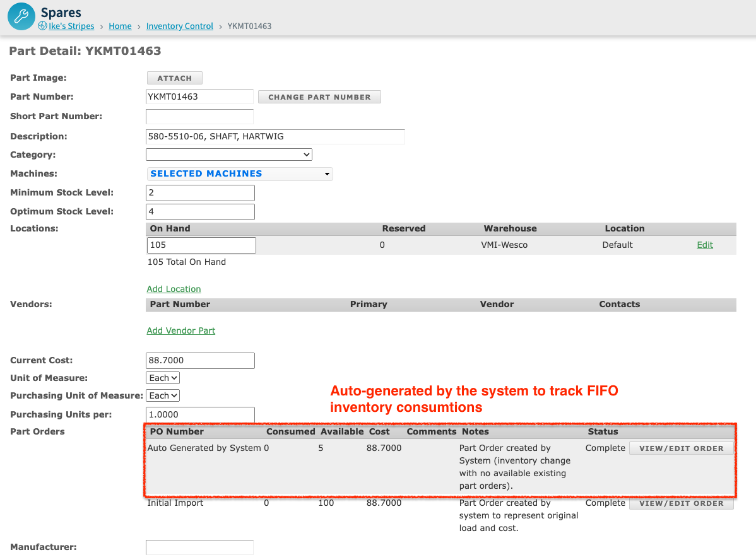
Task: Open the Unit of Measure dropdown
Action: [163, 378]
